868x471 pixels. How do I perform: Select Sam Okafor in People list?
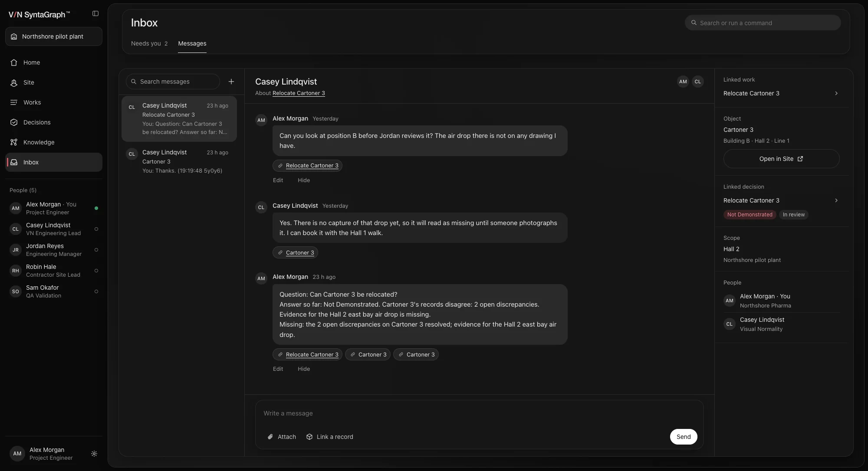[x=54, y=291]
